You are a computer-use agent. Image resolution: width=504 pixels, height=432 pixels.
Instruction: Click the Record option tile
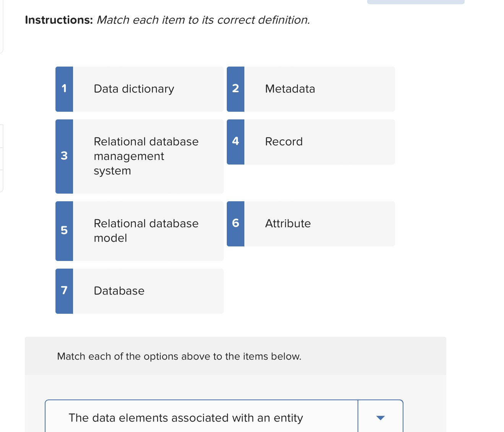[320, 142]
